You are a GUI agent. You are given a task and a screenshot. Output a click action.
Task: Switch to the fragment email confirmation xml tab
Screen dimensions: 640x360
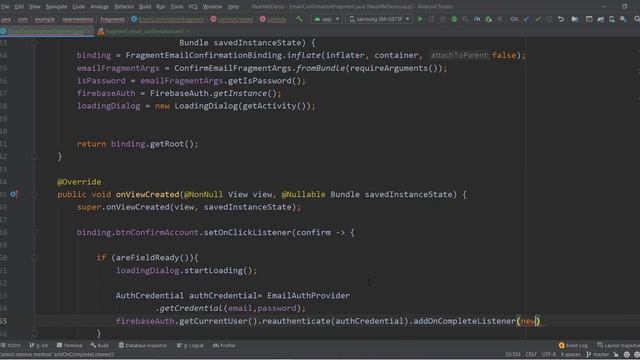pos(144,31)
